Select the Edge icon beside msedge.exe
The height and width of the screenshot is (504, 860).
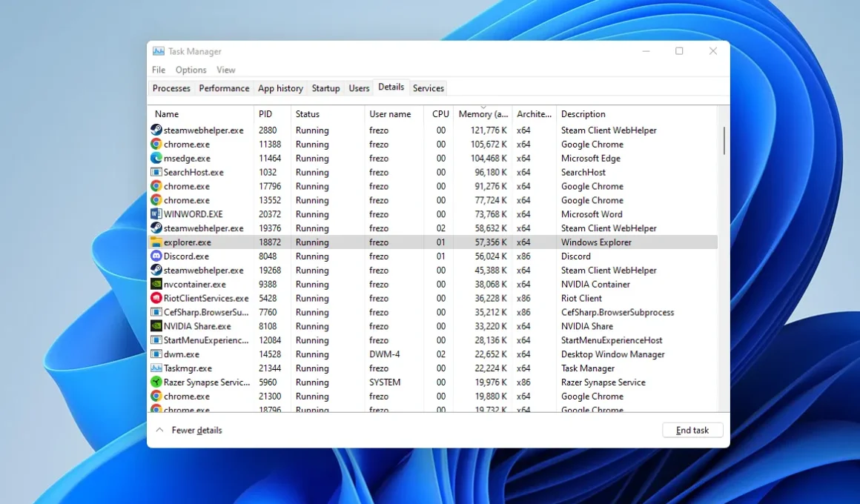tap(156, 158)
